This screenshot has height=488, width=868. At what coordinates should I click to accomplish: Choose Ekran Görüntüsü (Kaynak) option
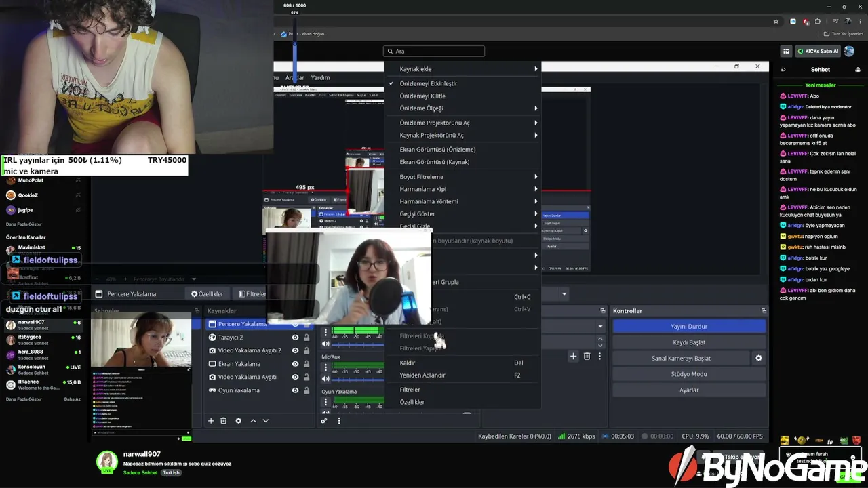(x=462, y=162)
